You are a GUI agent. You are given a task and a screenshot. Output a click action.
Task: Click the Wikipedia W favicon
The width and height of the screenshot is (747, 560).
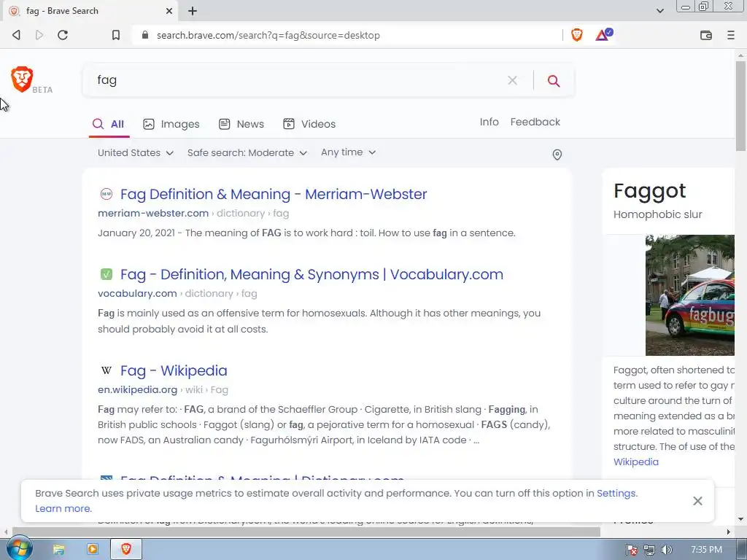(107, 370)
